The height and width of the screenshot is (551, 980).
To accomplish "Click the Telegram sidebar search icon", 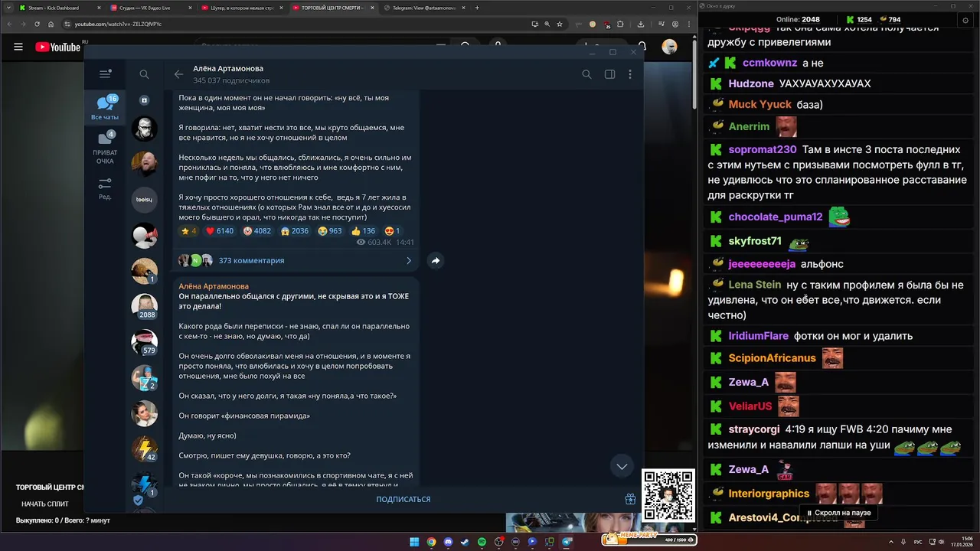I will (x=144, y=74).
